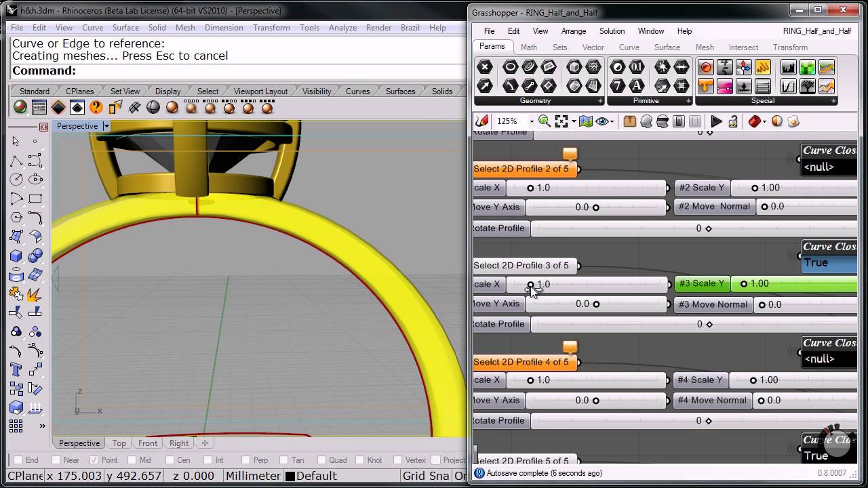868x488 pixels.
Task: Enable the Near object snap checkbox
Action: [x=56, y=460]
